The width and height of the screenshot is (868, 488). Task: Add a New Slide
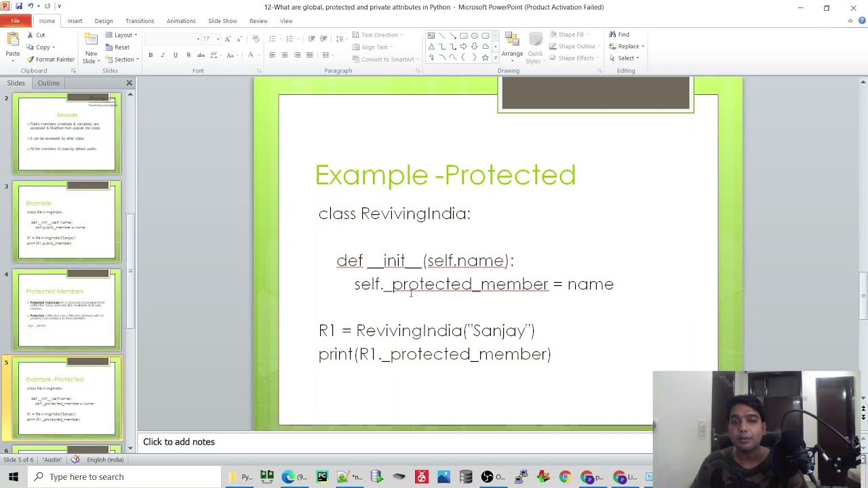pos(91,48)
